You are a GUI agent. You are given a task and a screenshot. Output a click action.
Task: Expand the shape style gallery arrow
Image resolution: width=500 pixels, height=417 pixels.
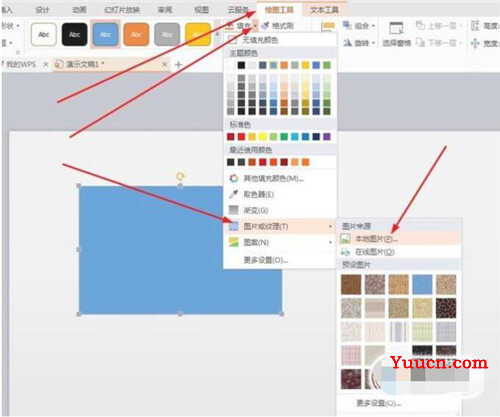218,34
